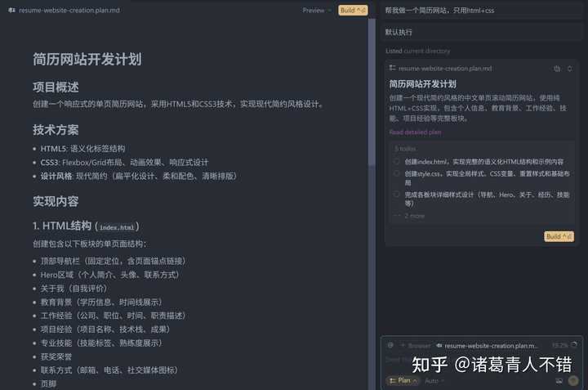Focus the chat message input field
Image resolution: width=588 pixels, height=390 pixels.
click(482, 361)
